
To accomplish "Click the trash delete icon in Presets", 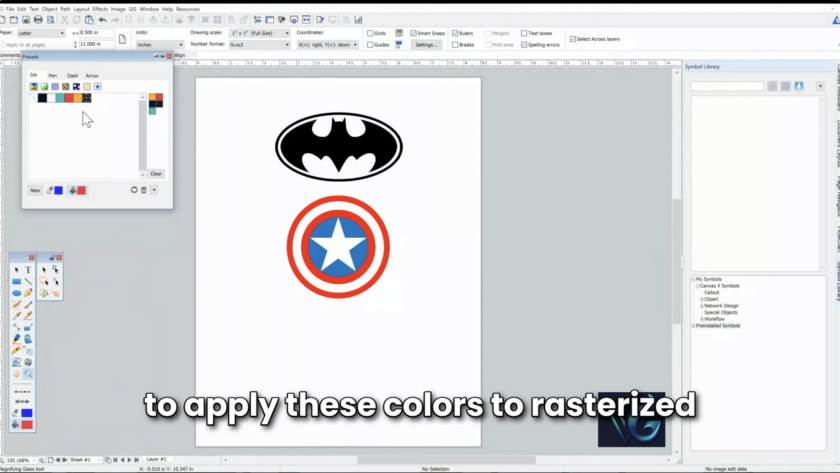I will (x=144, y=190).
